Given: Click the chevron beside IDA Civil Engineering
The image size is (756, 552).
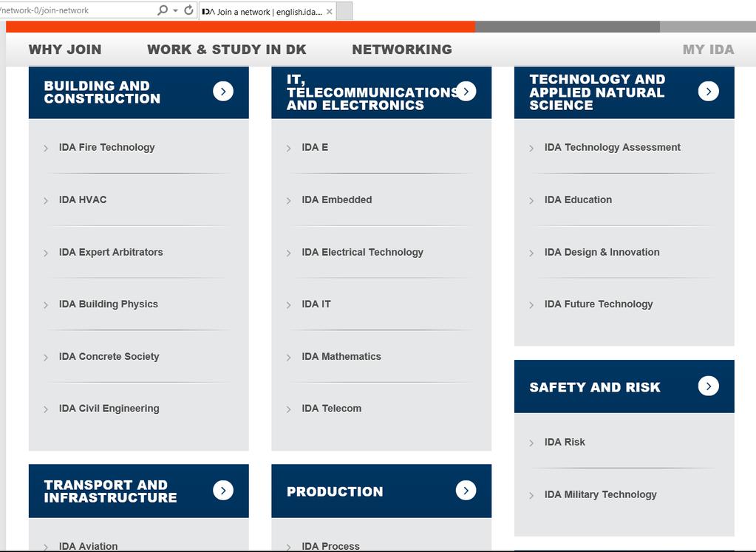Looking at the screenshot, I should [x=46, y=410].
